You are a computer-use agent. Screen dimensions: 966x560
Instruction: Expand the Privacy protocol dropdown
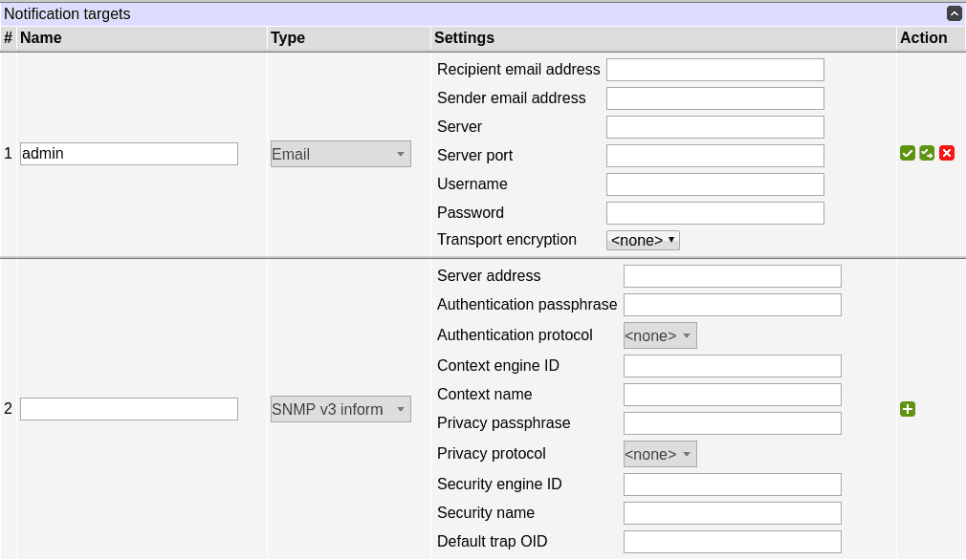[x=660, y=454]
